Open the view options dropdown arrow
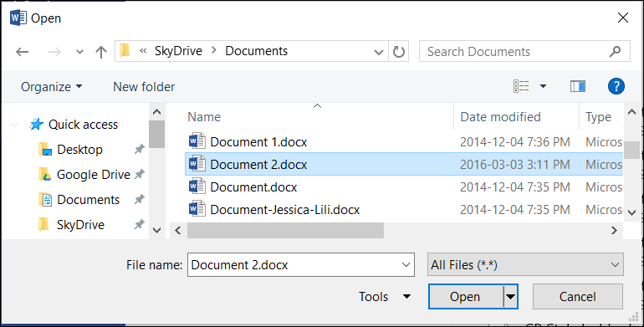This screenshot has height=327, width=644. point(543,86)
